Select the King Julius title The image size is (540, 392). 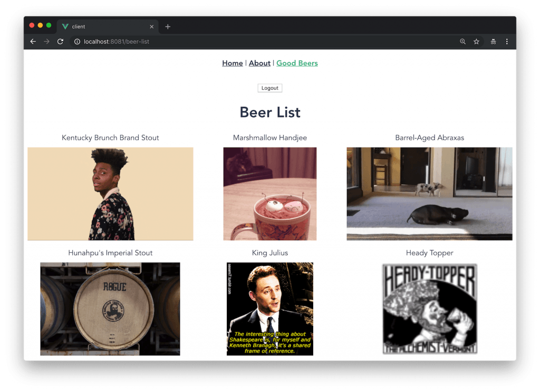270,253
